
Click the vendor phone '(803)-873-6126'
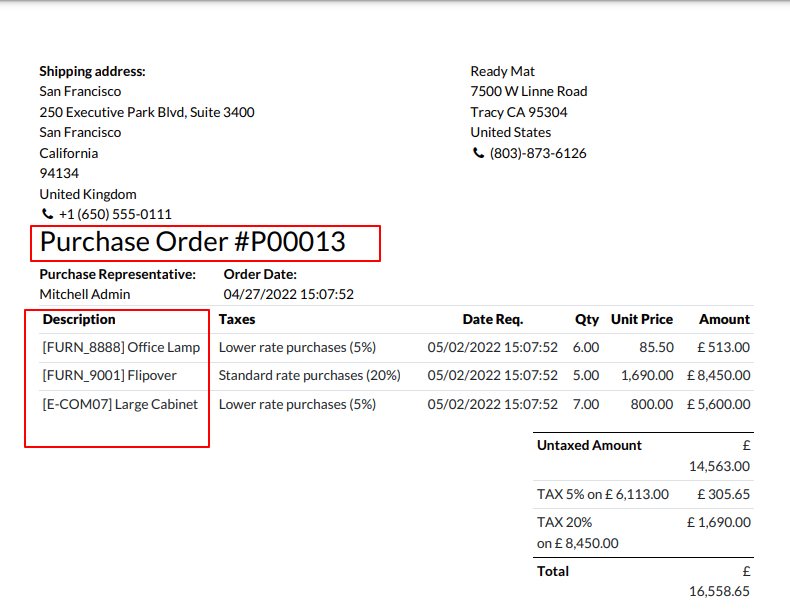(538, 153)
